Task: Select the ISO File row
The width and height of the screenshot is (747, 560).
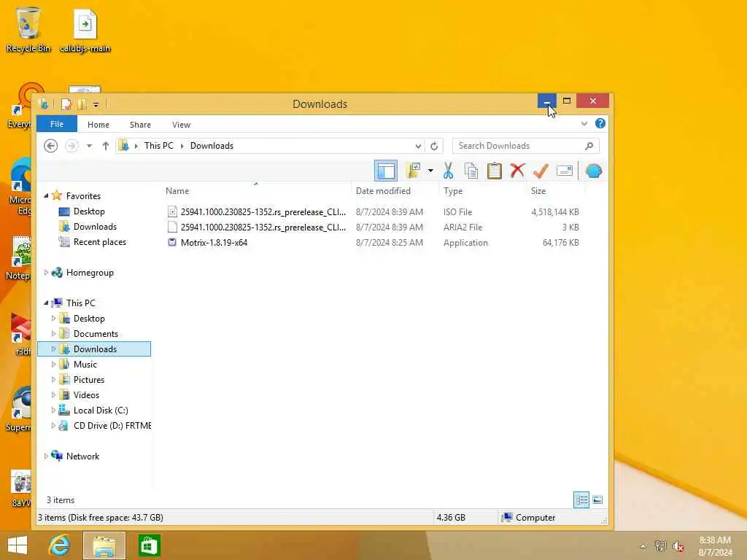Action: 373,212
